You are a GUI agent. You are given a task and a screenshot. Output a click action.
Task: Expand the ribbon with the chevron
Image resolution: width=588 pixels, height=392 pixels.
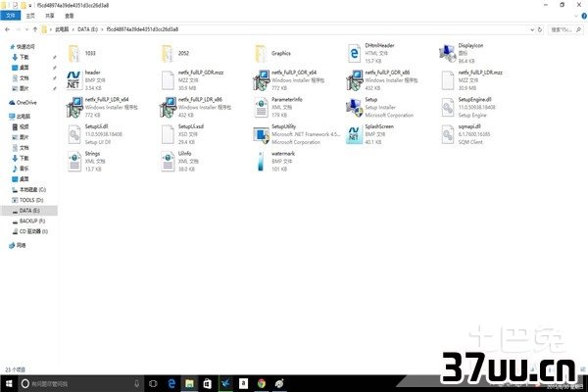coord(576,16)
